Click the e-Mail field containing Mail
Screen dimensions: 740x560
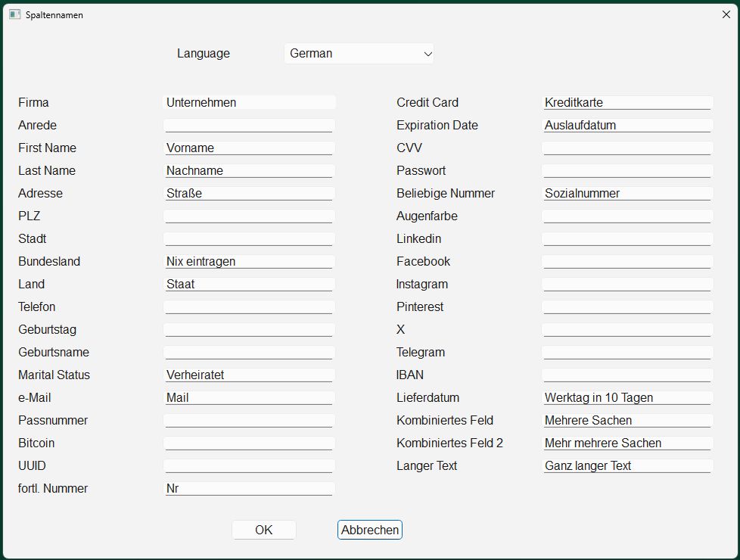(x=249, y=397)
